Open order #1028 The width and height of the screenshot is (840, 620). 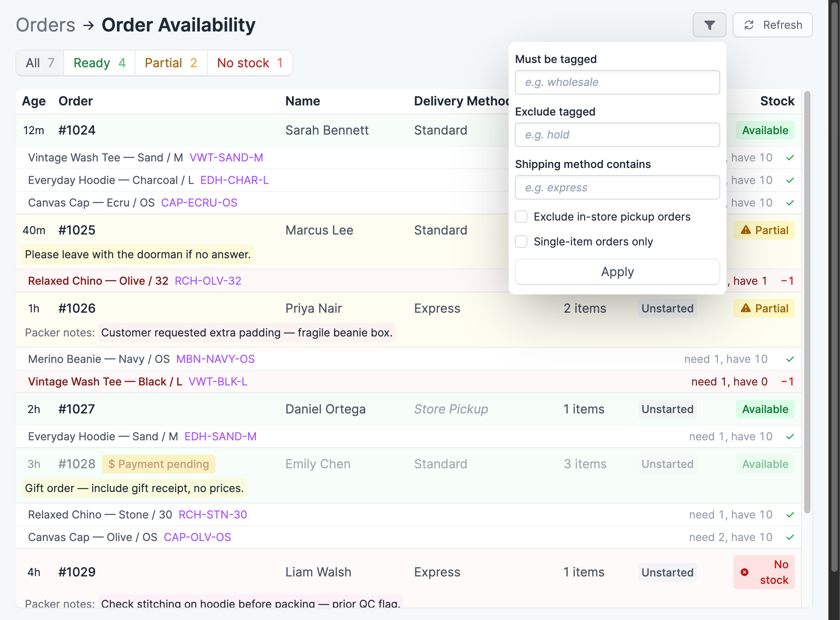[77, 464]
